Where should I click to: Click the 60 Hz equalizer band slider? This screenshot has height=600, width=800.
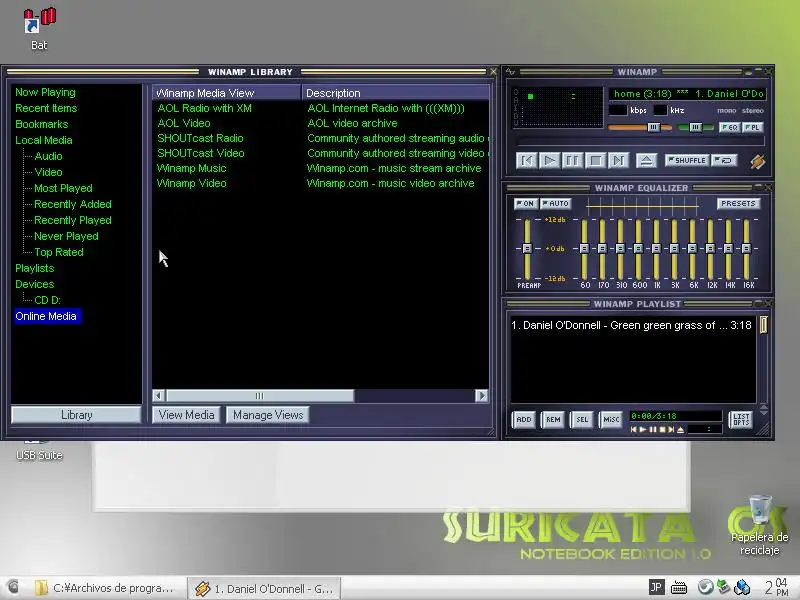point(585,248)
